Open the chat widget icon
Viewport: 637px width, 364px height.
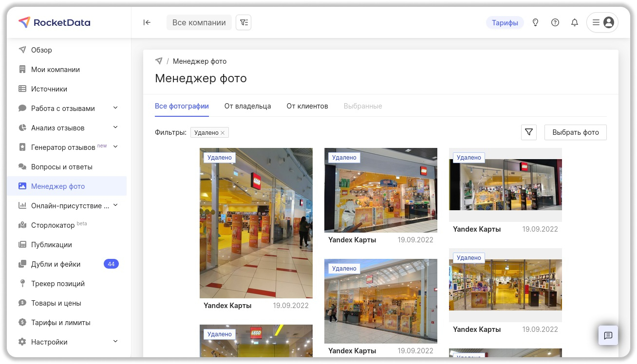point(608,335)
